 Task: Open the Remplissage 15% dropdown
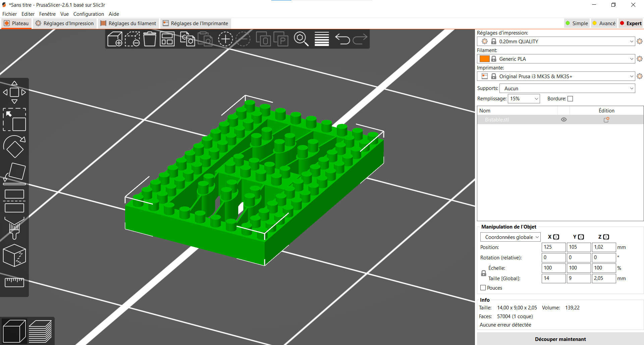(x=524, y=99)
